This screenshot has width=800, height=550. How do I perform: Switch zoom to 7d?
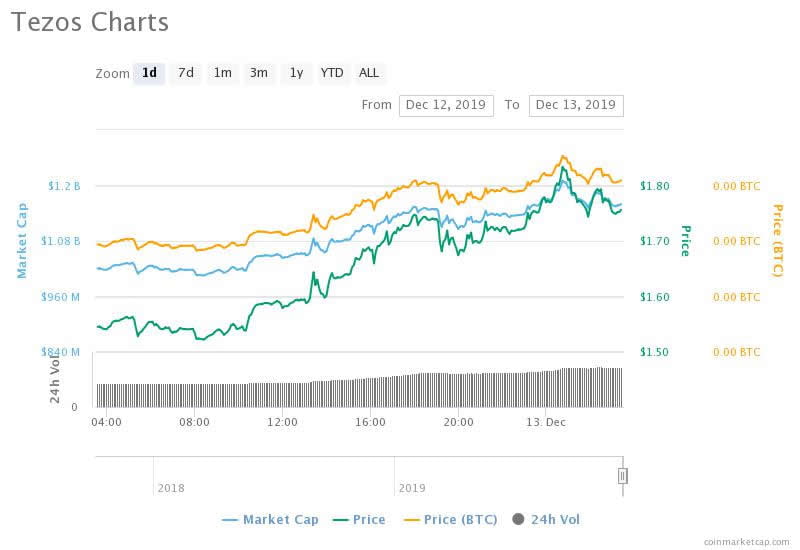185,73
